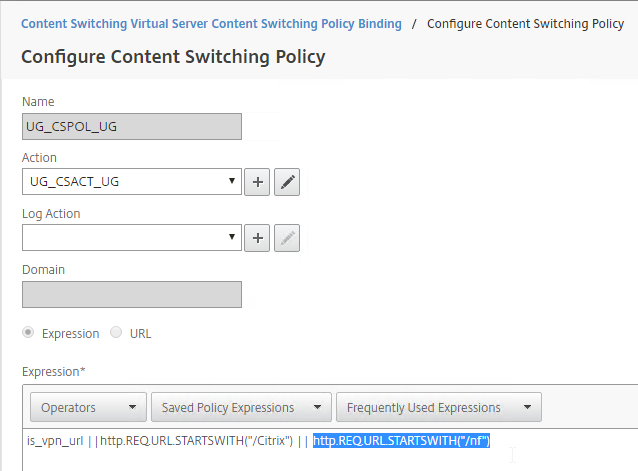Viewport: 638px width, 471px height.
Task: Open the empty Log Action dropdown
Action: (132, 238)
